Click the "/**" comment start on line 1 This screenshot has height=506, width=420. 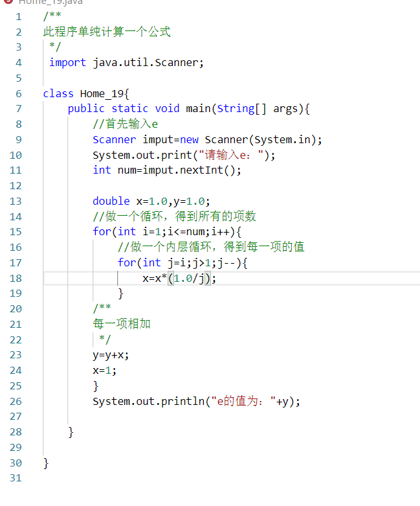(x=52, y=16)
